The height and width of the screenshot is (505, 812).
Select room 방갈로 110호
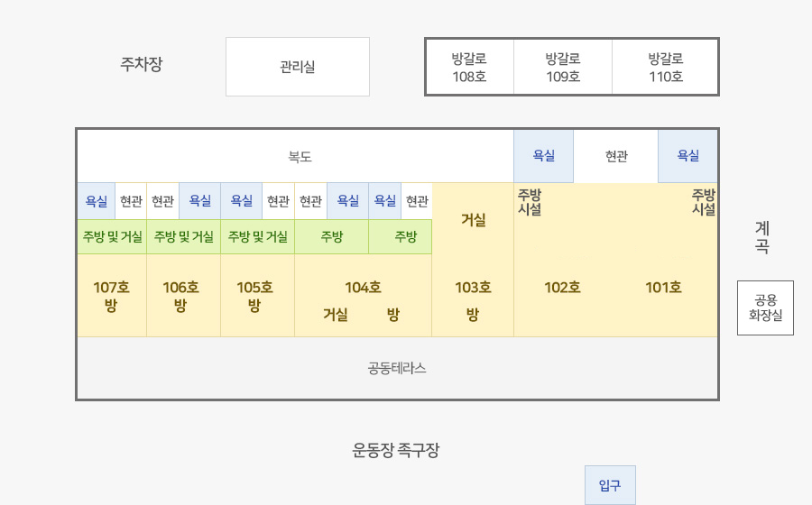coord(666,68)
